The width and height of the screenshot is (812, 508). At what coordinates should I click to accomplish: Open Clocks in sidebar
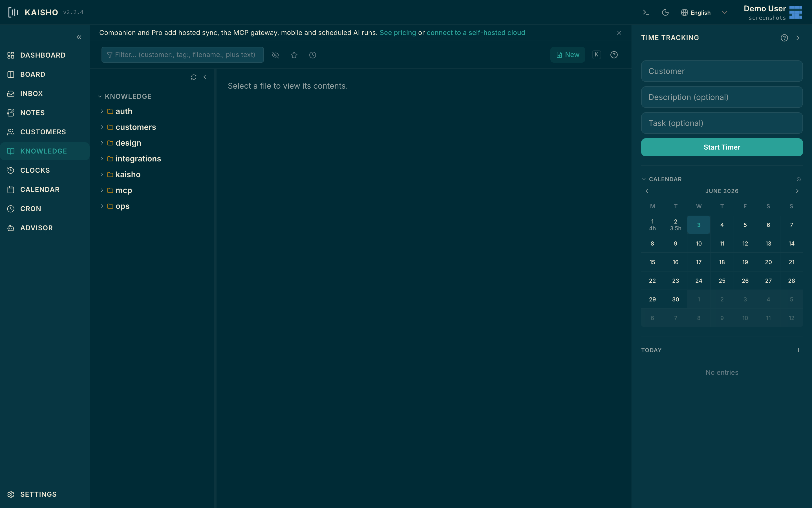(x=45, y=170)
